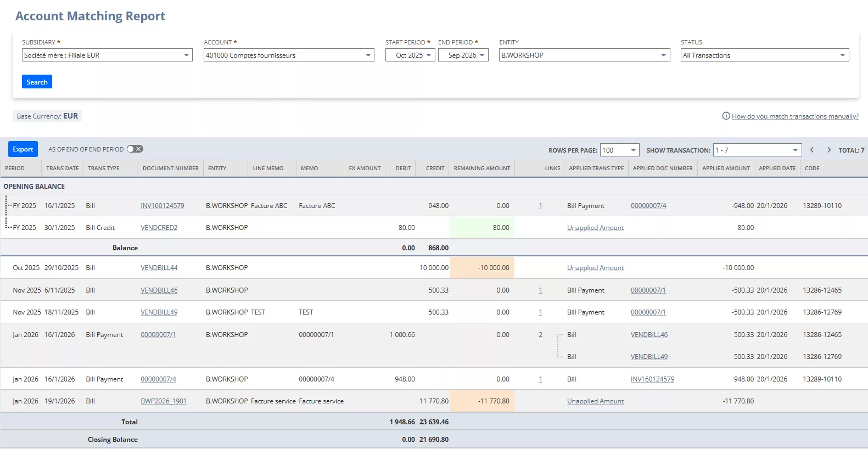Open the Start Period Oct 2025 dropdown
The image size is (868, 449).
coord(410,55)
